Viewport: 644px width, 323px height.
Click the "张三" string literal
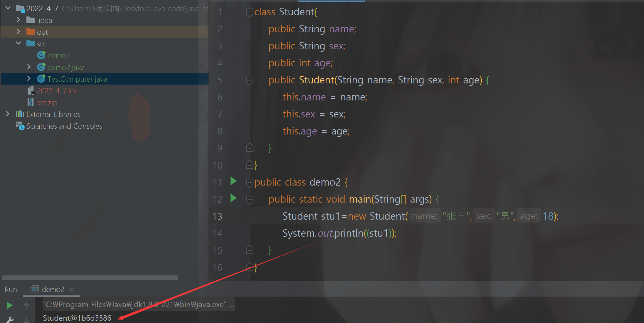point(456,216)
